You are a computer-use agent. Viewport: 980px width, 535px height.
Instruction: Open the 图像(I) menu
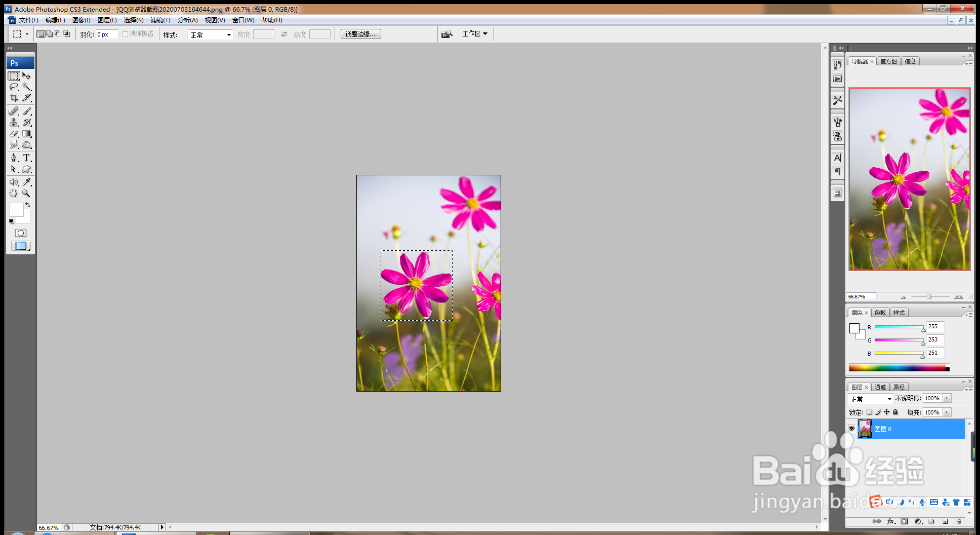81,20
